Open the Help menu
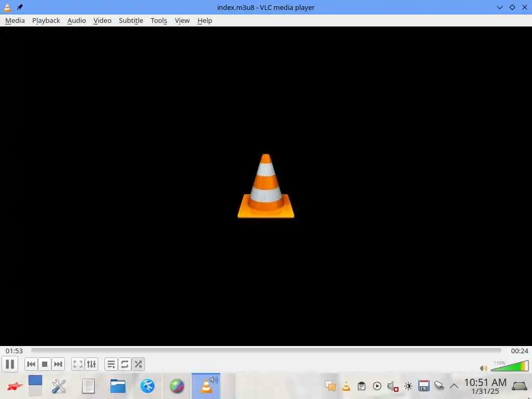 205,21
